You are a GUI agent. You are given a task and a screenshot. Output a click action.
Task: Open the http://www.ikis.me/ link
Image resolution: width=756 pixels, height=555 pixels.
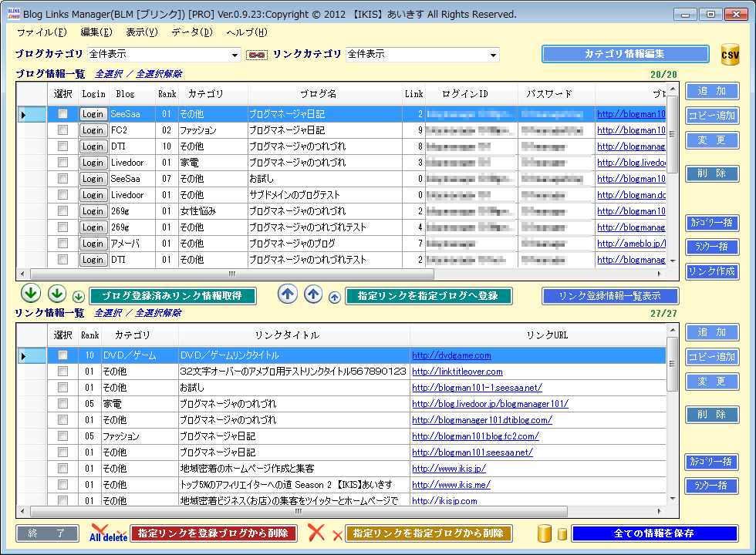451,485
